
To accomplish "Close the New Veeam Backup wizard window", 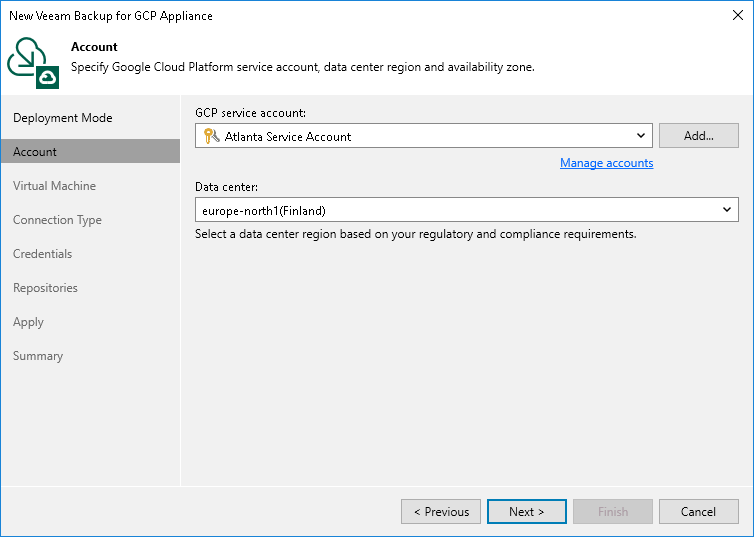I will [738, 15].
